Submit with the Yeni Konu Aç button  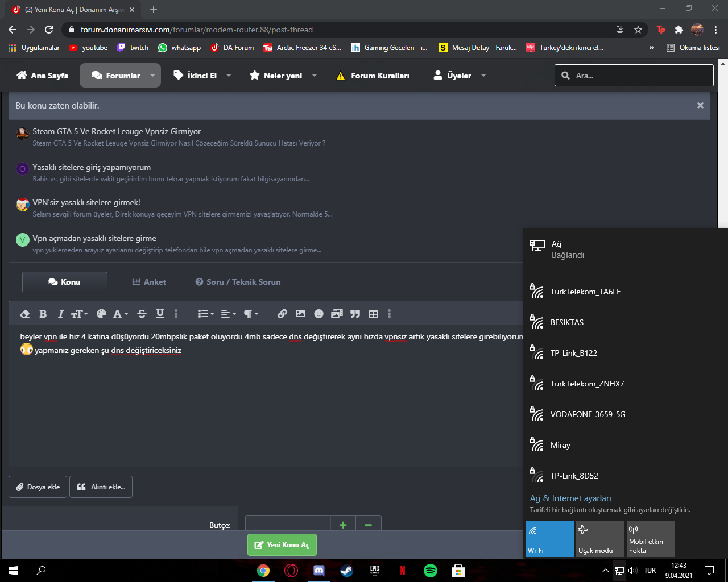(282, 544)
